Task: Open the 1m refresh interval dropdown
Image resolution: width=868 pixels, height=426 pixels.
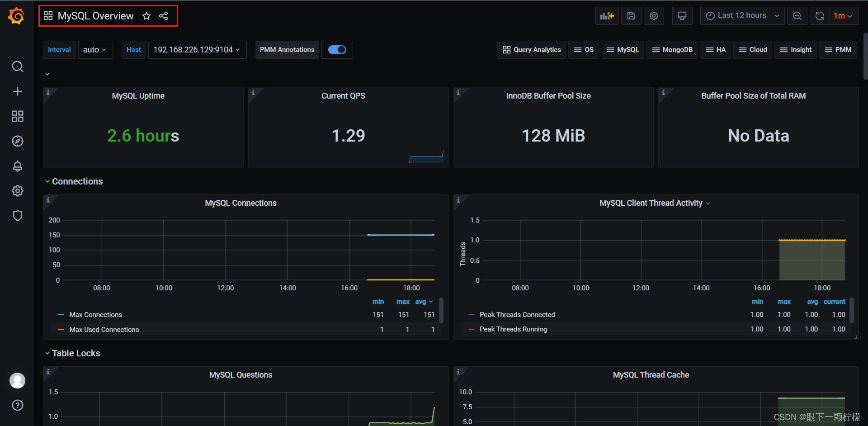Action: pyautogui.click(x=843, y=16)
